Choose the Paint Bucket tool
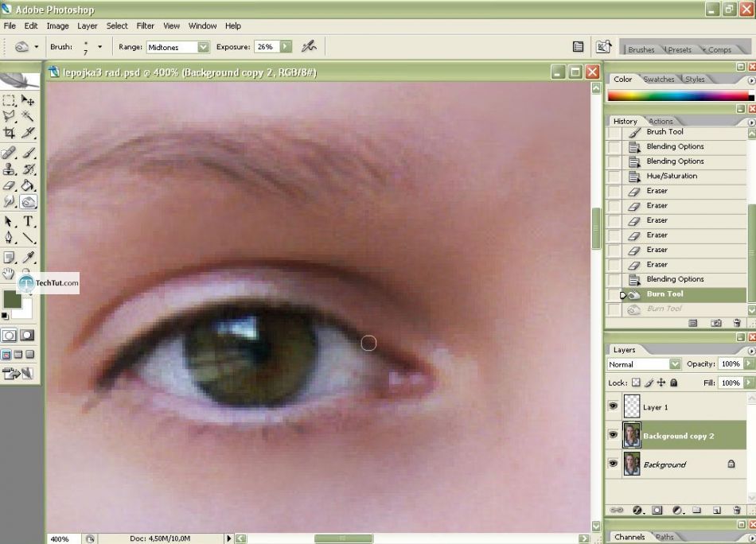 tap(28, 185)
